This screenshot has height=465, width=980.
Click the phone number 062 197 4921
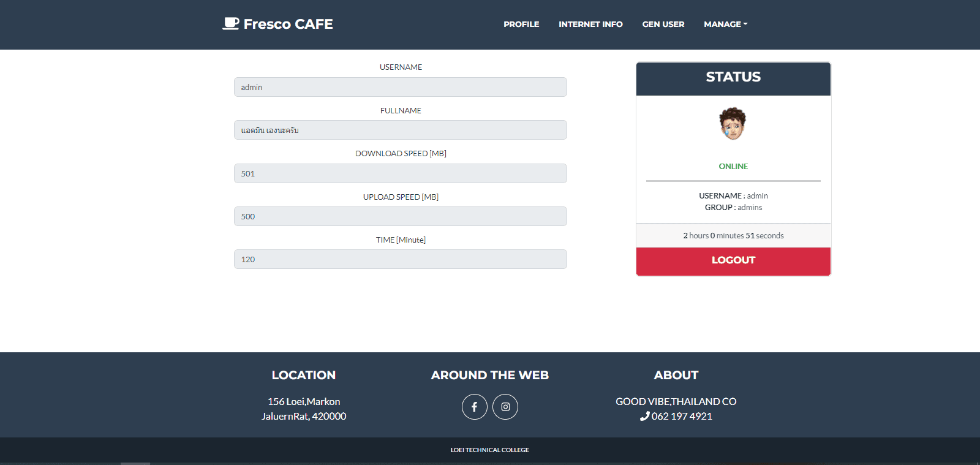pyautogui.click(x=682, y=417)
